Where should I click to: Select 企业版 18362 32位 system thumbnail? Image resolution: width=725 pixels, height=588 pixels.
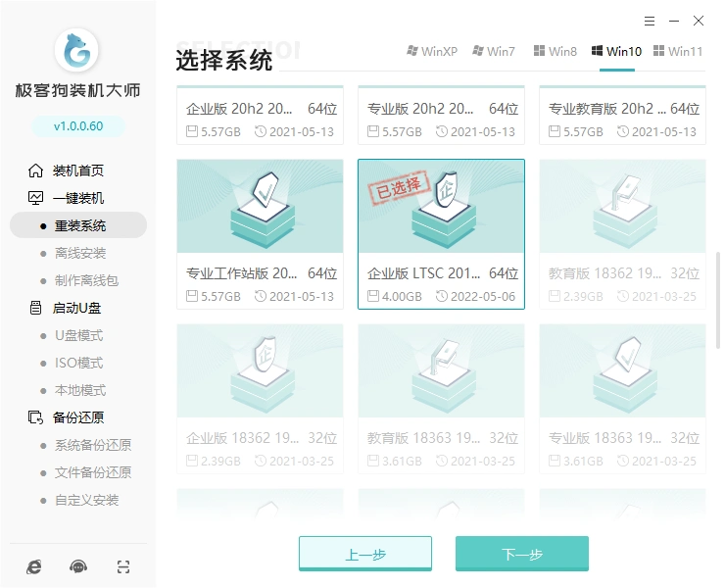260,371
